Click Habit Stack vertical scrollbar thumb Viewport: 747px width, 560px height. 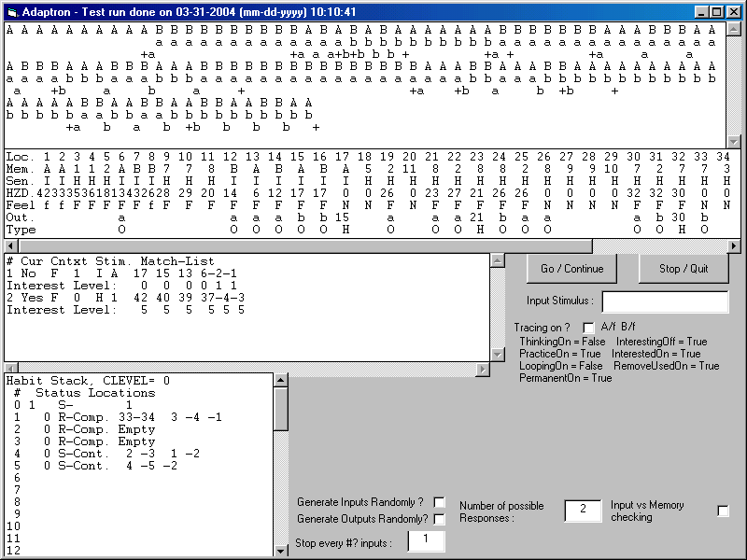pos(281,409)
